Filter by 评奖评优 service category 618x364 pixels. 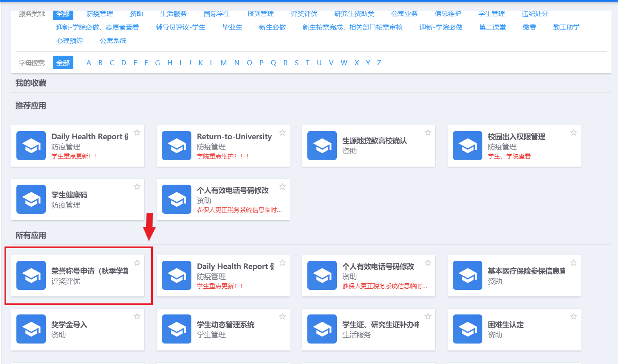click(x=304, y=14)
